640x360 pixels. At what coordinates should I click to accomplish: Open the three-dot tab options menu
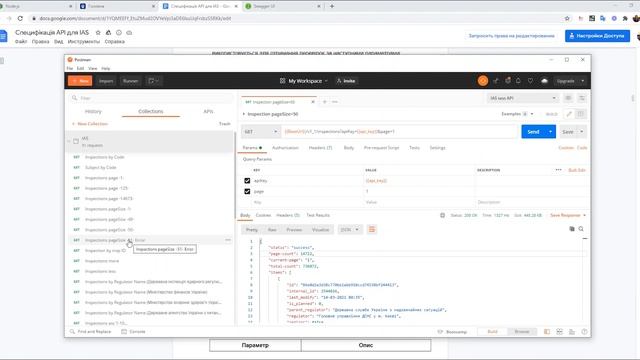click(x=335, y=102)
